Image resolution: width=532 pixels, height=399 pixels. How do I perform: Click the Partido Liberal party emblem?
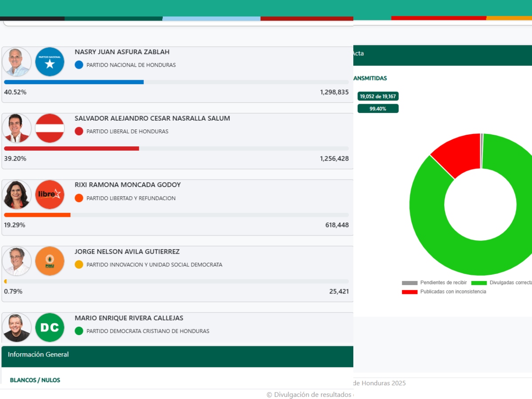pos(50,128)
